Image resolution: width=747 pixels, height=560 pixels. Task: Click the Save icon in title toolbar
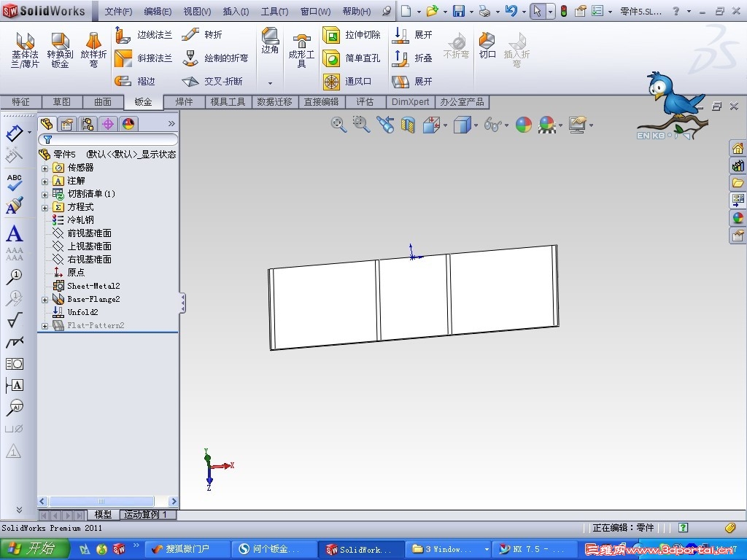click(x=458, y=12)
